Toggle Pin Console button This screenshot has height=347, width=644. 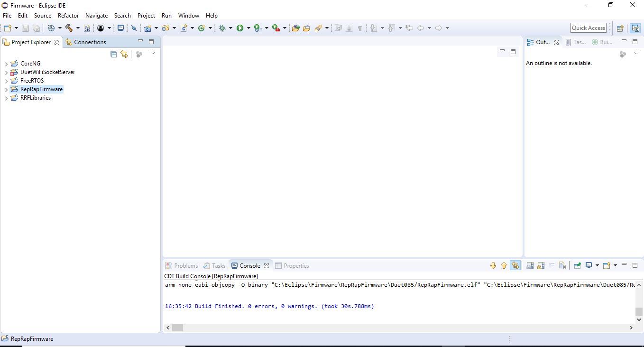pos(577,265)
